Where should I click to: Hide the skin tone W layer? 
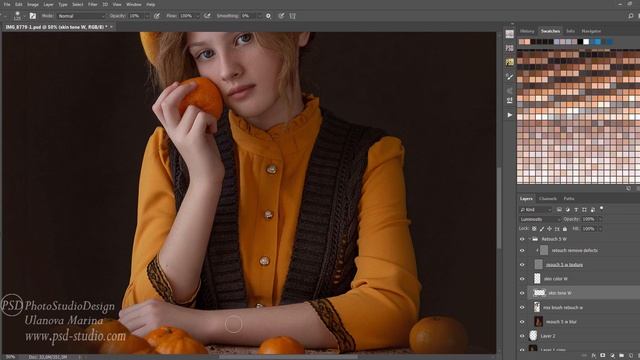522,293
